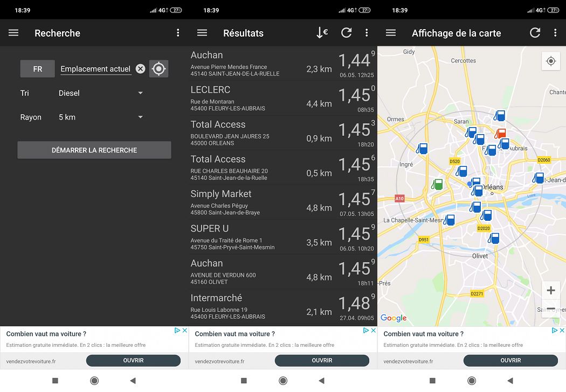Tap Android back button under Résultats screen

tap(322, 381)
